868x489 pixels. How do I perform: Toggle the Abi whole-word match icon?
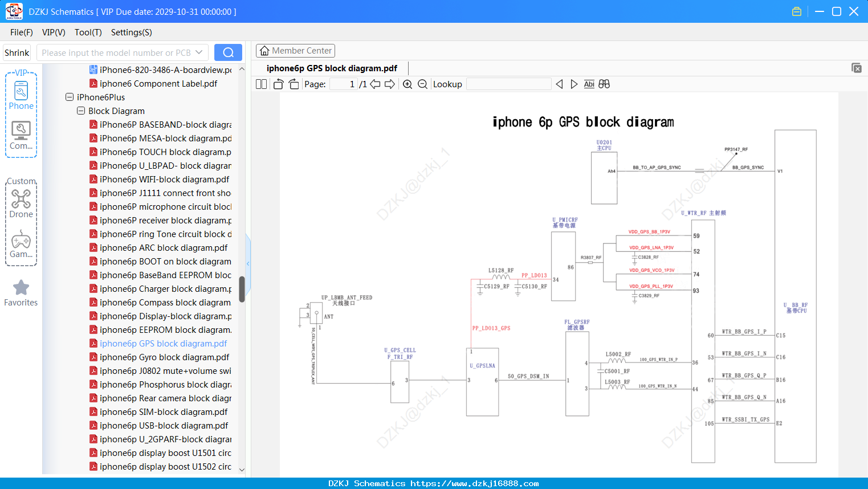pyautogui.click(x=589, y=84)
